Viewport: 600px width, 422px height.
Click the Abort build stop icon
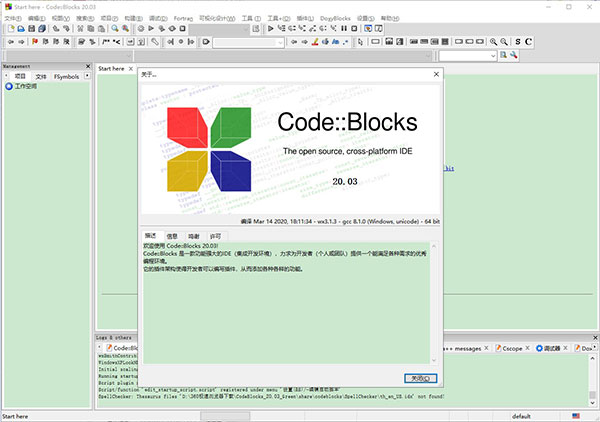pyautogui.click(x=183, y=29)
